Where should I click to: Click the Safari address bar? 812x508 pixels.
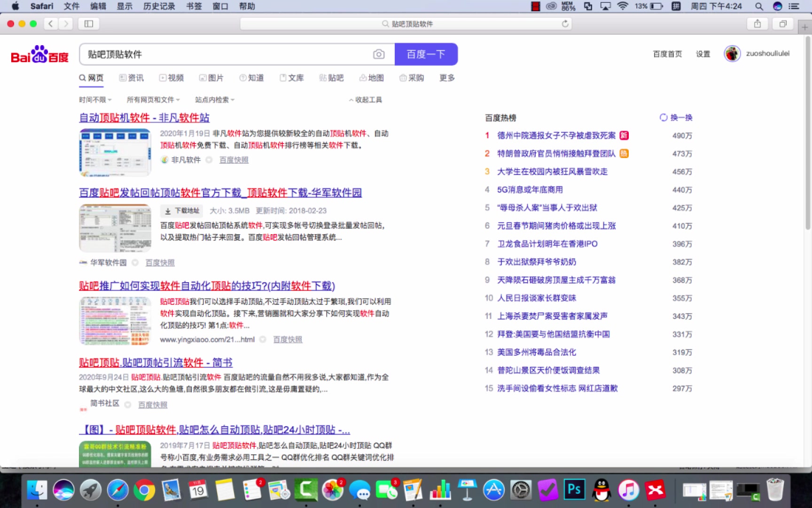[406, 24]
